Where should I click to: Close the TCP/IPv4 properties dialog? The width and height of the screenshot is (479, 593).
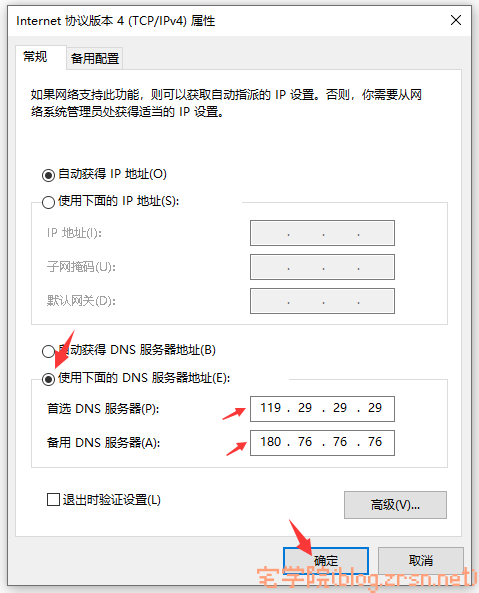[x=456, y=20]
